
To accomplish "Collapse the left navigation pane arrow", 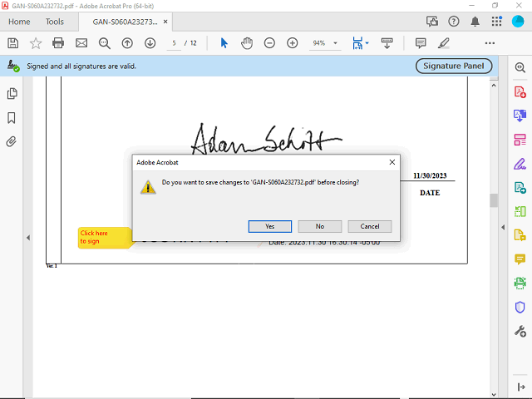I will click(28, 238).
